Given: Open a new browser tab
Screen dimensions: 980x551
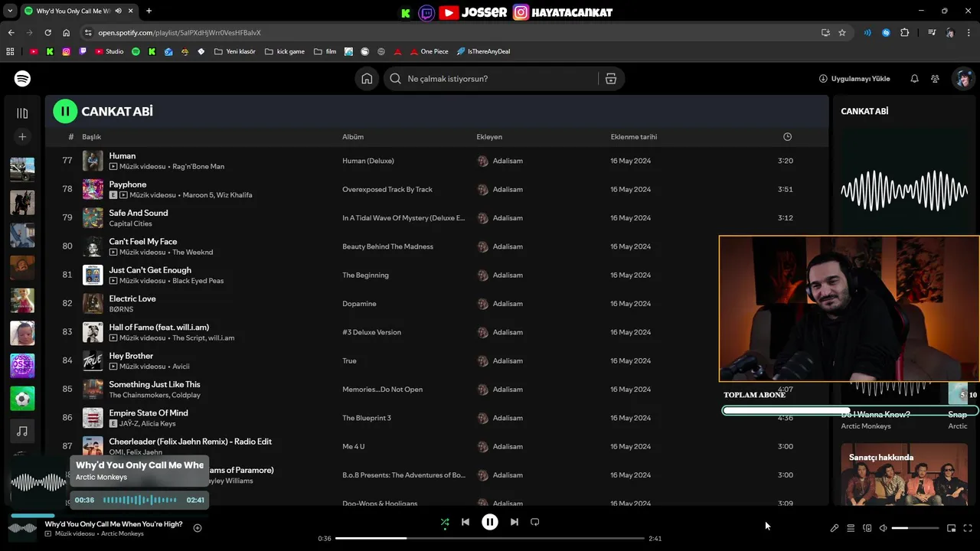Looking at the screenshot, I should coord(149,11).
